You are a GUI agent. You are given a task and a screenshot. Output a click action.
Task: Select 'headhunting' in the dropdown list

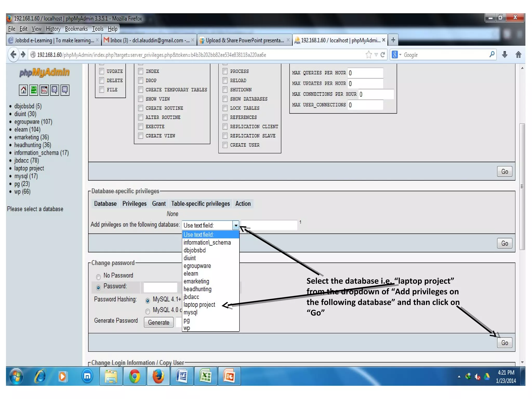pyautogui.click(x=211, y=289)
